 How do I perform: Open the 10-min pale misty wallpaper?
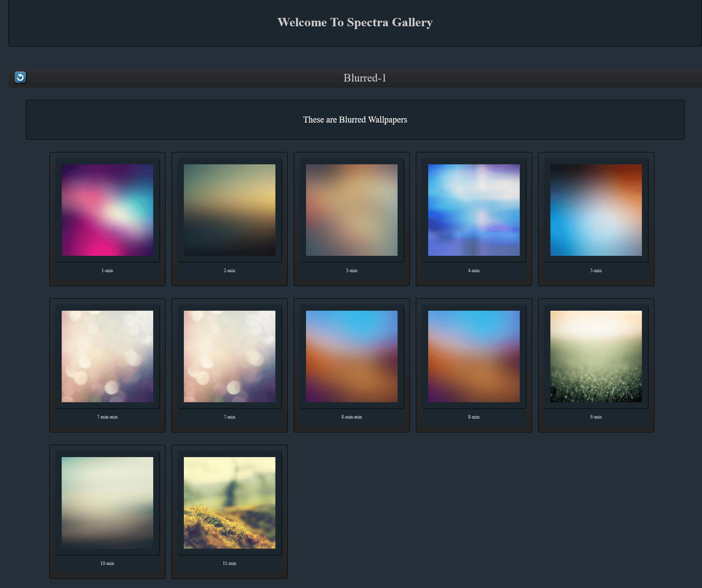click(107, 503)
